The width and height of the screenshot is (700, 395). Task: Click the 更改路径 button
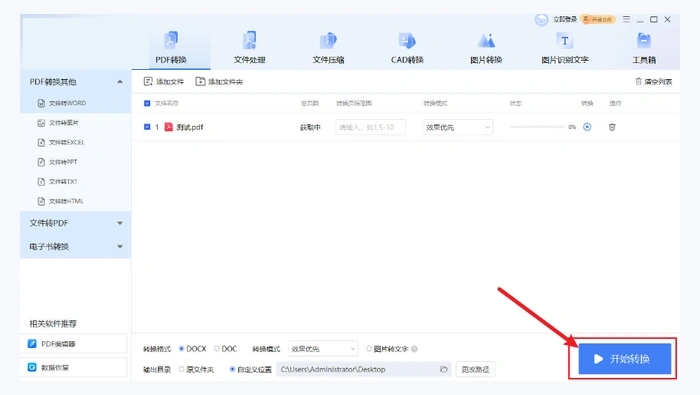[x=475, y=370]
